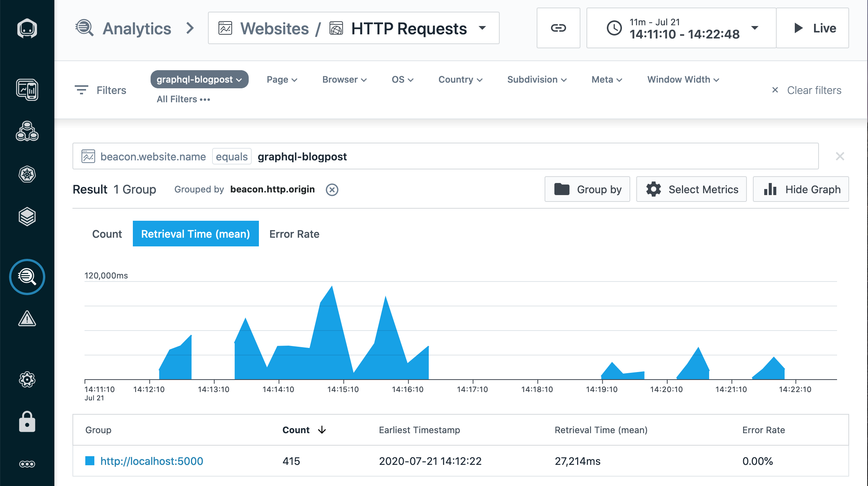Screen dimensions: 868x486
Task: Click the blue swatch beside localhost:5000
Action: coord(90,461)
